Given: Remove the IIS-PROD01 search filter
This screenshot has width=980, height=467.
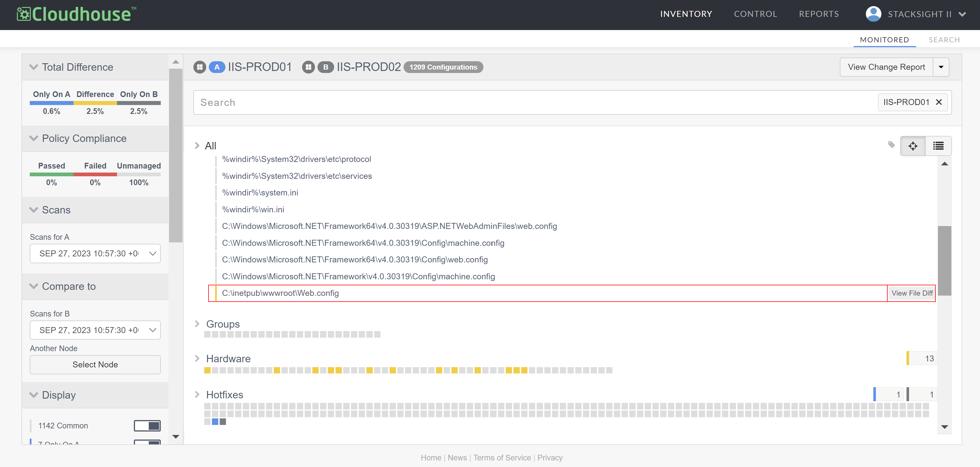Looking at the screenshot, I should 939,102.
